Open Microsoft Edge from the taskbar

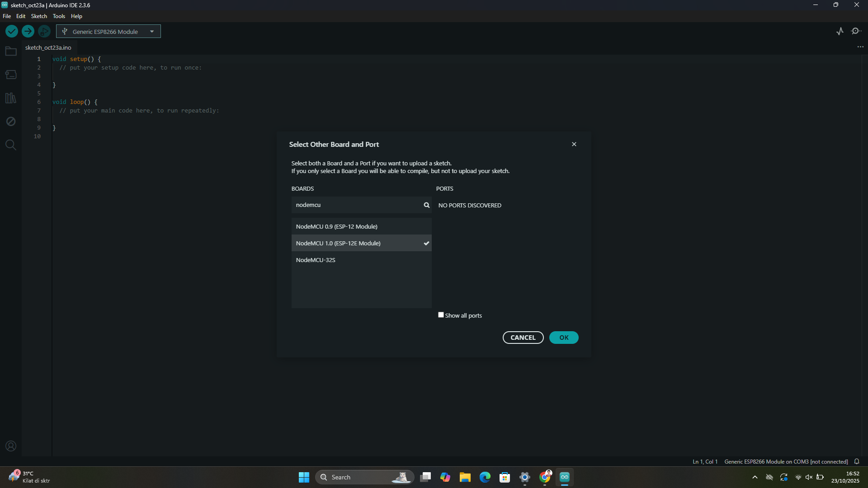[485, 477]
